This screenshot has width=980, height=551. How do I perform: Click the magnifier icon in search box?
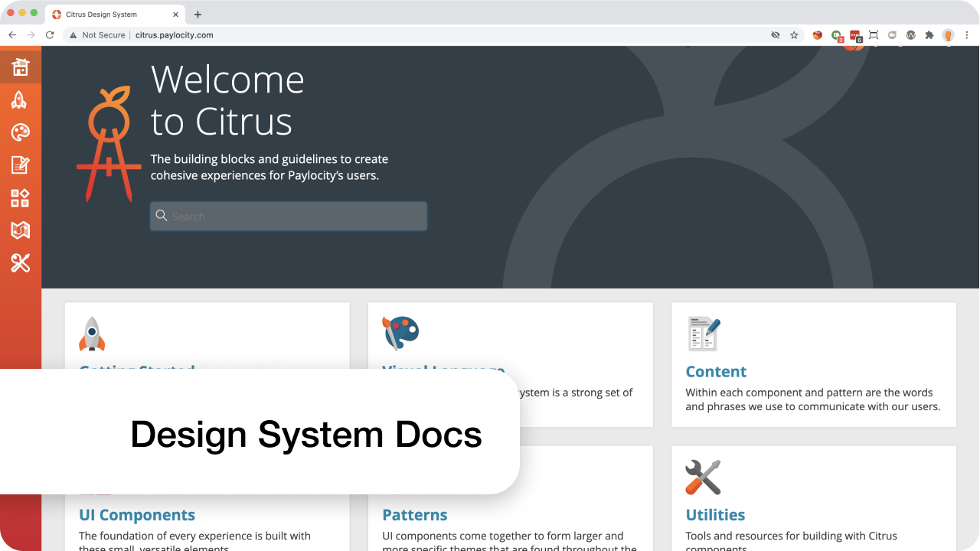click(162, 216)
